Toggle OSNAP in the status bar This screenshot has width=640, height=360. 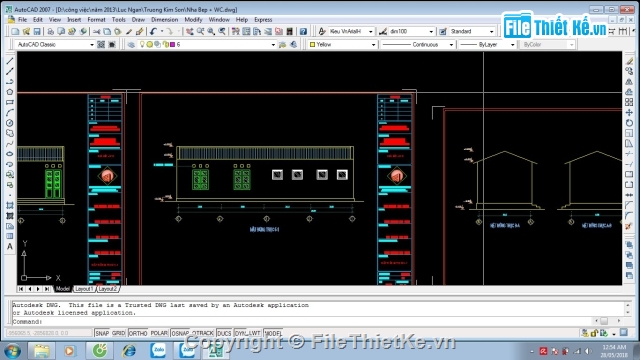180,333
